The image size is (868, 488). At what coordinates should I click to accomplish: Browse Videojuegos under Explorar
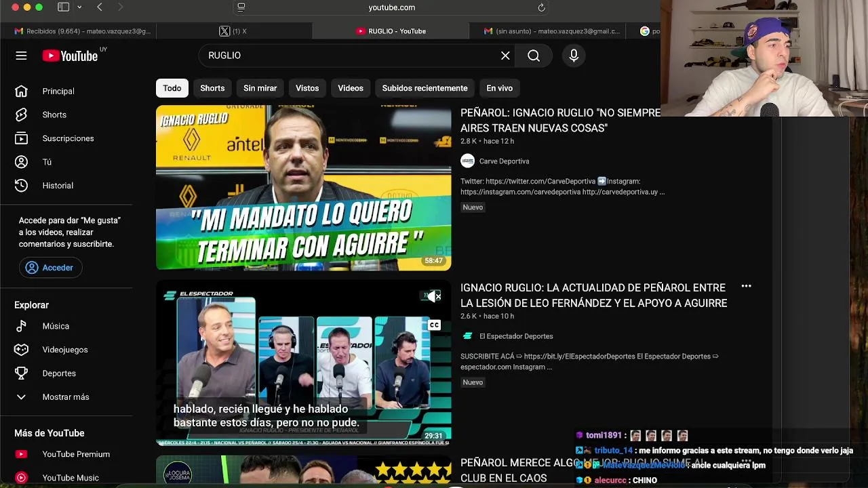[66, 350]
